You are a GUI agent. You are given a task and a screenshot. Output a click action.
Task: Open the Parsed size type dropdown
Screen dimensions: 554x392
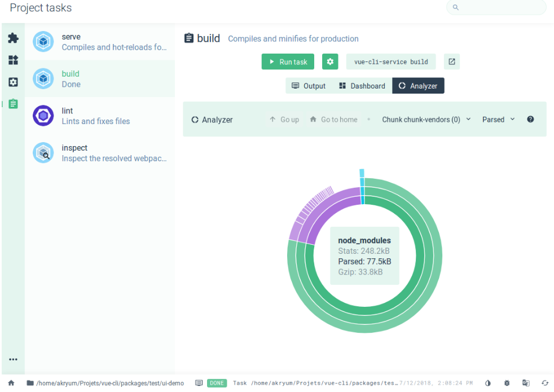(x=498, y=120)
